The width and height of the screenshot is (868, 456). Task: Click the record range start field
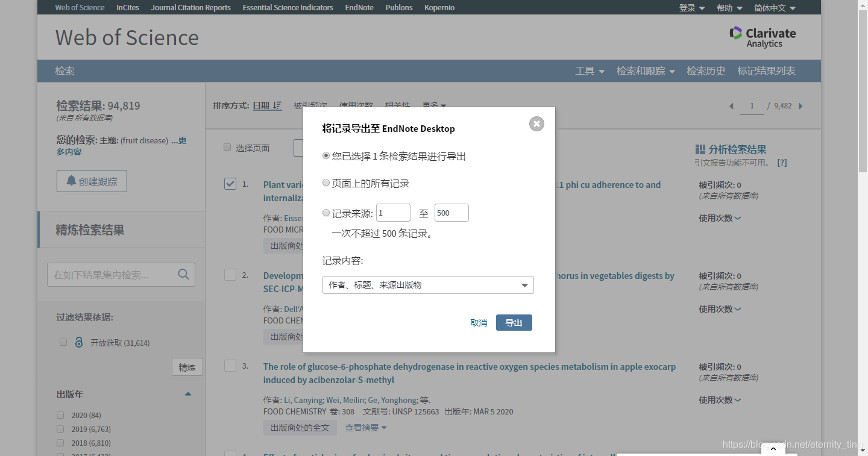point(393,213)
